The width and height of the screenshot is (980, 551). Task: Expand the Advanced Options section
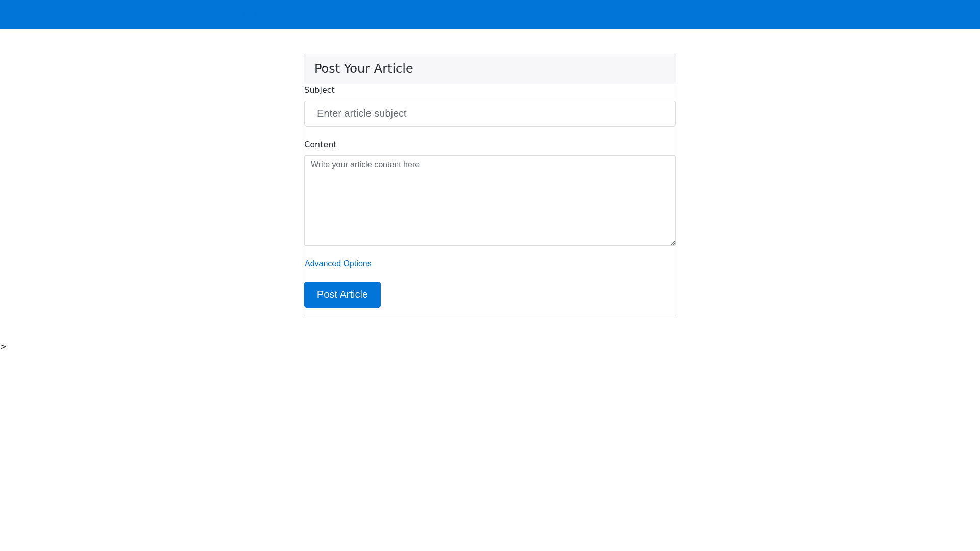click(x=338, y=264)
